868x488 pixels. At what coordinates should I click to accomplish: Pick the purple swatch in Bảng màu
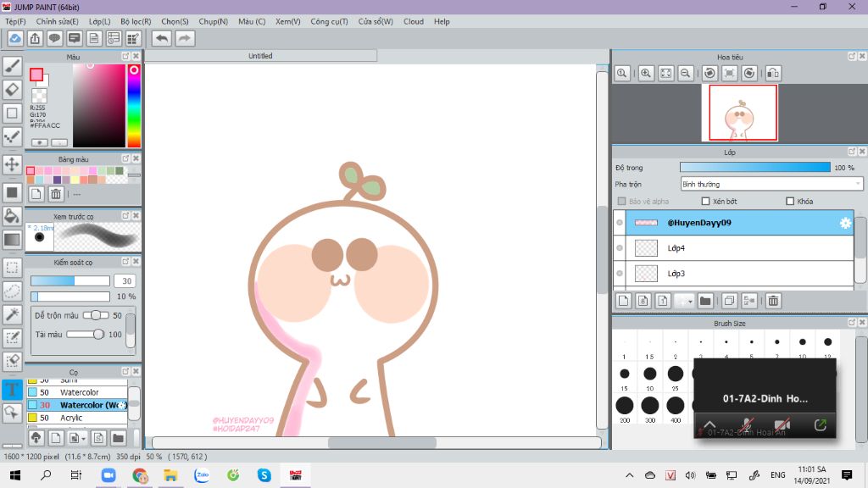coord(57,180)
